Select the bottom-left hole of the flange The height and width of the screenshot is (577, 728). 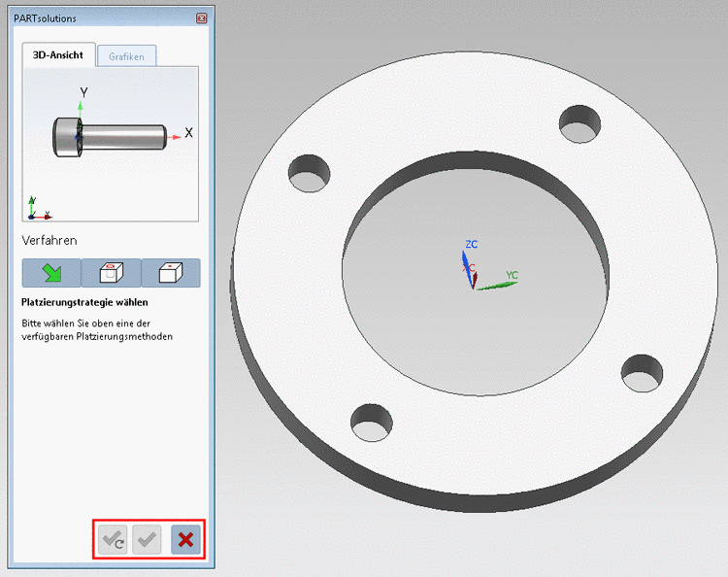tap(372, 423)
